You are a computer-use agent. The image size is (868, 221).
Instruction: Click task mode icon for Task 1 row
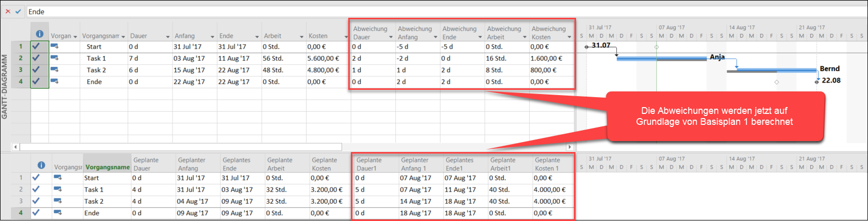(54, 58)
